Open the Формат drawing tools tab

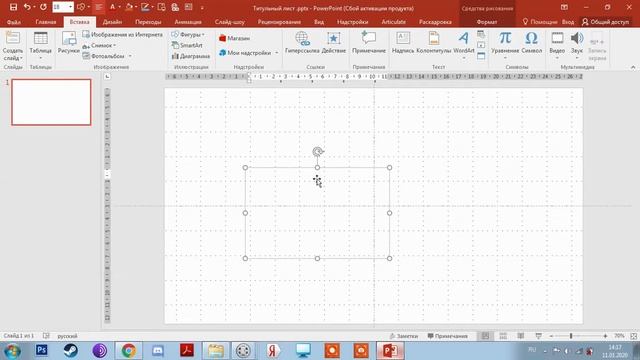tap(487, 22)
